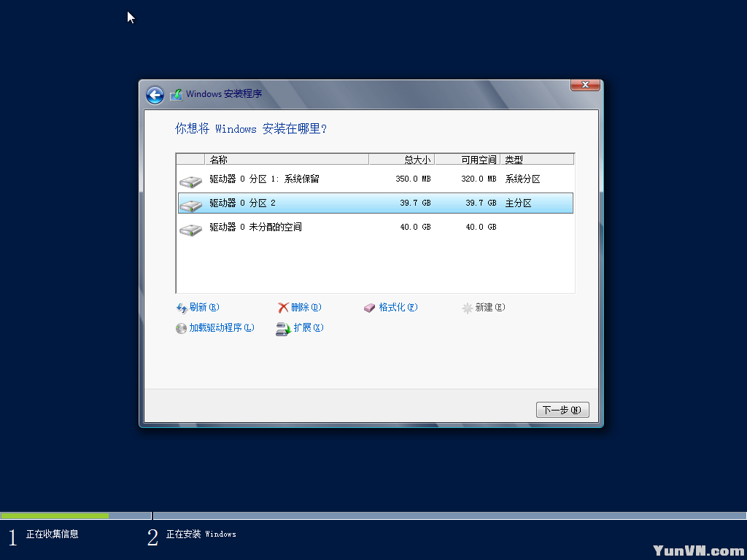Click the 350.0 MB total size cell
The width and height of the screenshot is (747, 560).
[413, 179]
